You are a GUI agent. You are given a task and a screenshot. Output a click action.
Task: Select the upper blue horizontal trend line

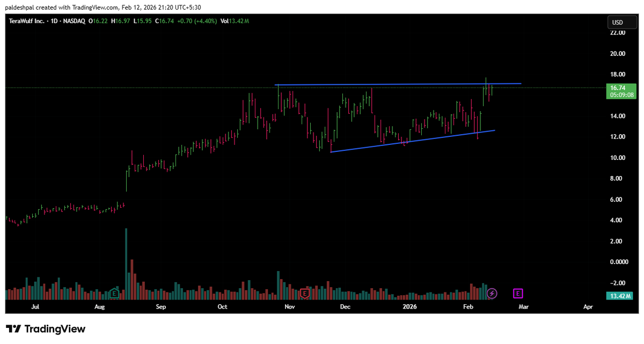398,84
